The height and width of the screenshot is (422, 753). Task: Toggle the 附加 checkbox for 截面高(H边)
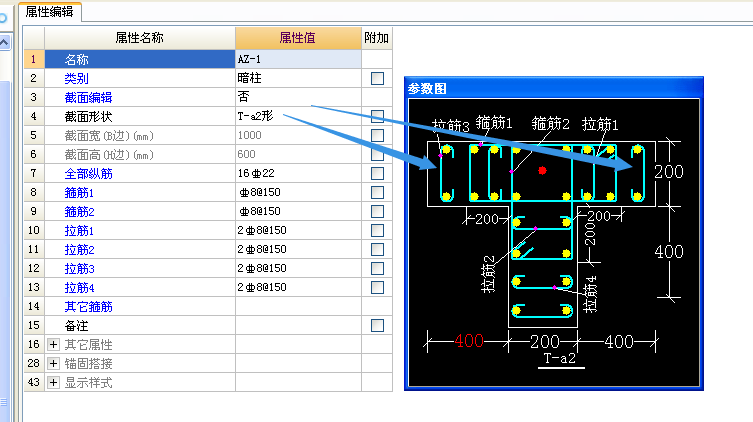(377, 154)
